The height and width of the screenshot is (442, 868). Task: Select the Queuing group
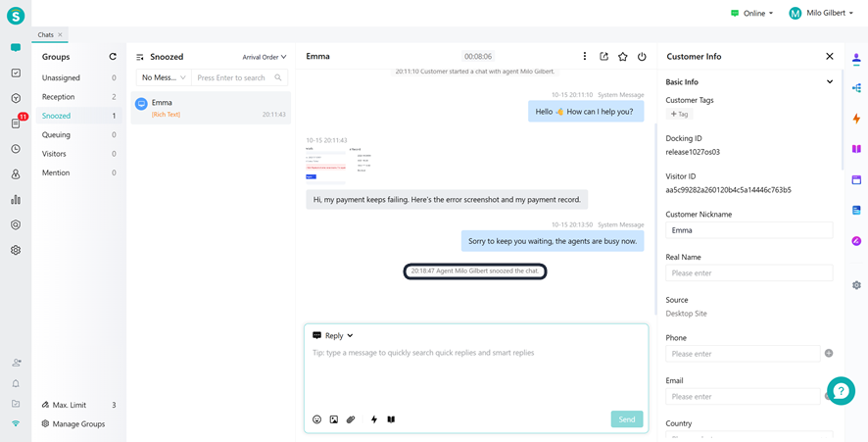(79, 134)
